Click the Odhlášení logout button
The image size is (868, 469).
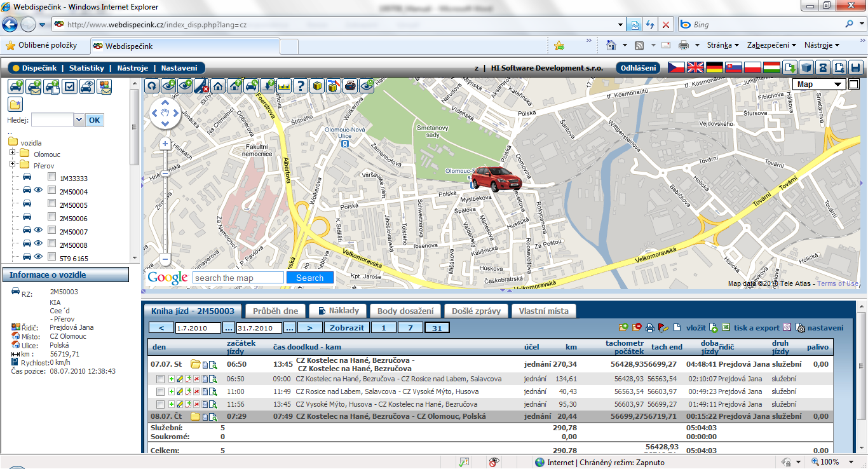639,68
